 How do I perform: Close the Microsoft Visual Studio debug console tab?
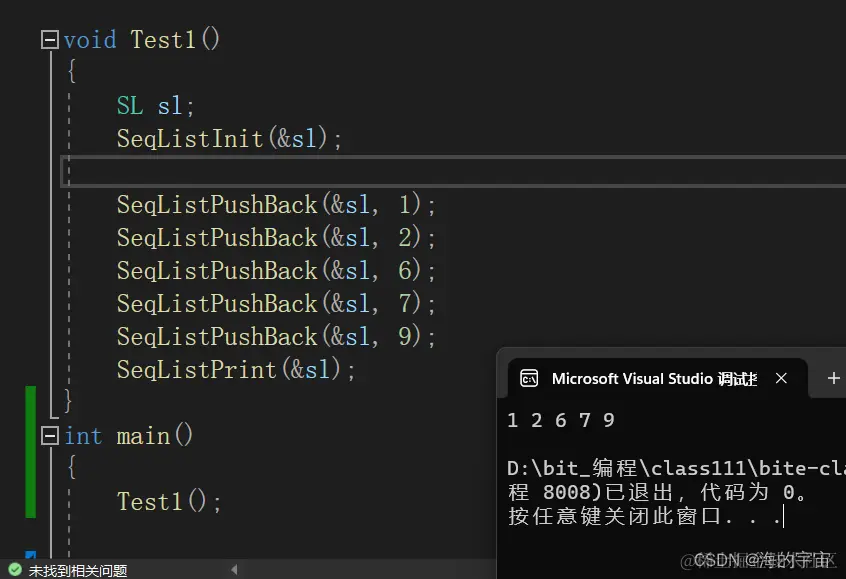click(x=781, y=378)
